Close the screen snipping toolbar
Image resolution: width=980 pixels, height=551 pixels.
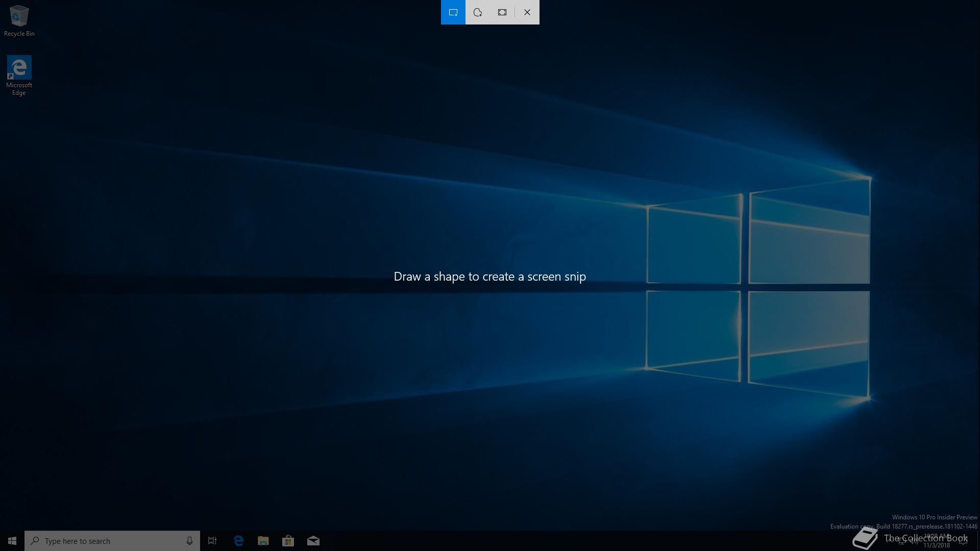pyautogui.click(x=527, y=12)
